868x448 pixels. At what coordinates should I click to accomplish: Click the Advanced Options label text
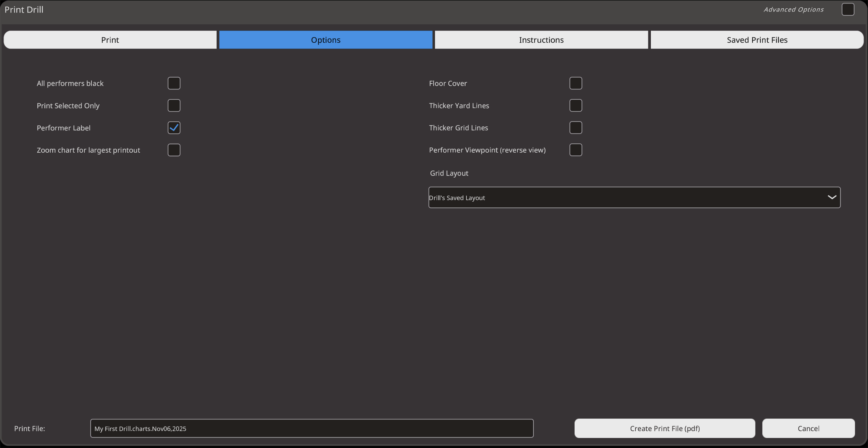tap(793, 10)
